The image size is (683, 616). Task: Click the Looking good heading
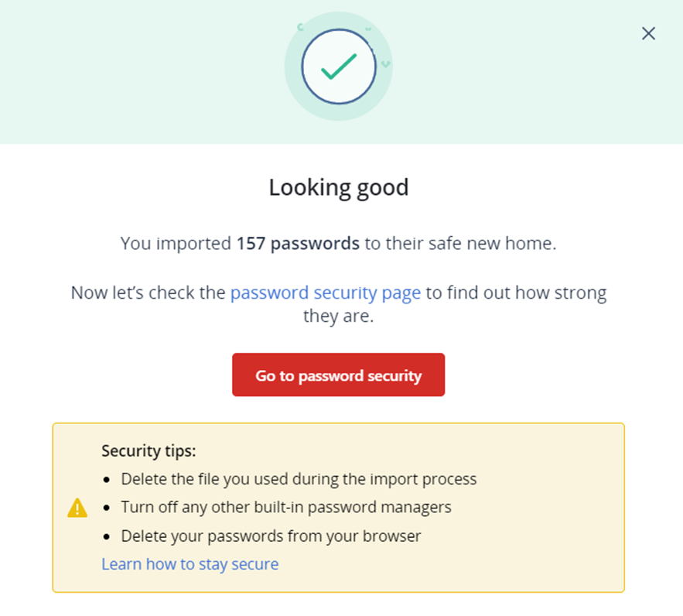pyautogui.click(x=339, y=188)
